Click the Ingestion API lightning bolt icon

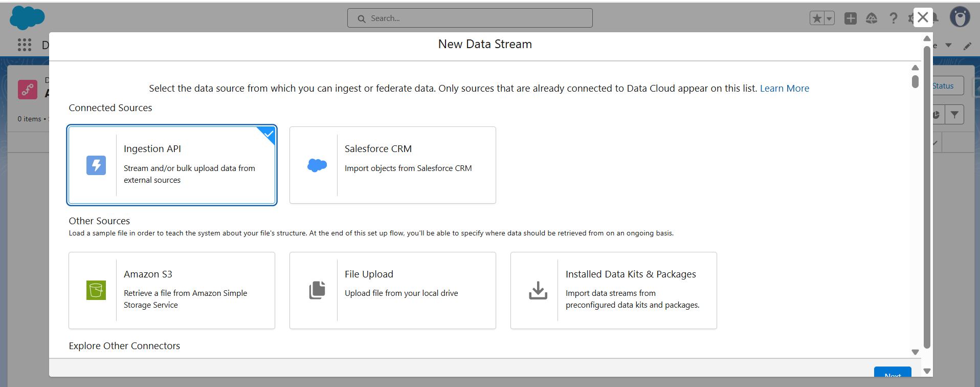pyautogui.click(x=96, y=165)
